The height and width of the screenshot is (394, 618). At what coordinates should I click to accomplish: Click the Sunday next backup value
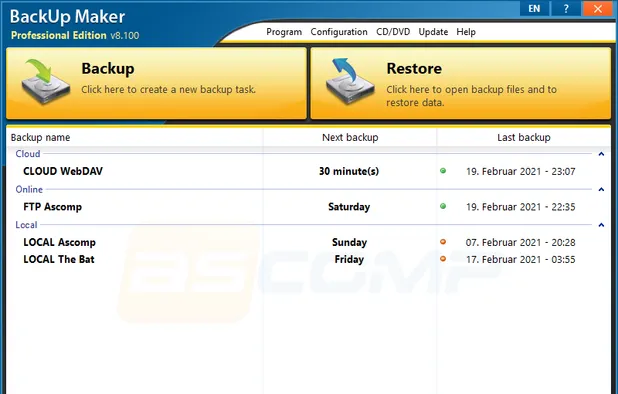349,242
